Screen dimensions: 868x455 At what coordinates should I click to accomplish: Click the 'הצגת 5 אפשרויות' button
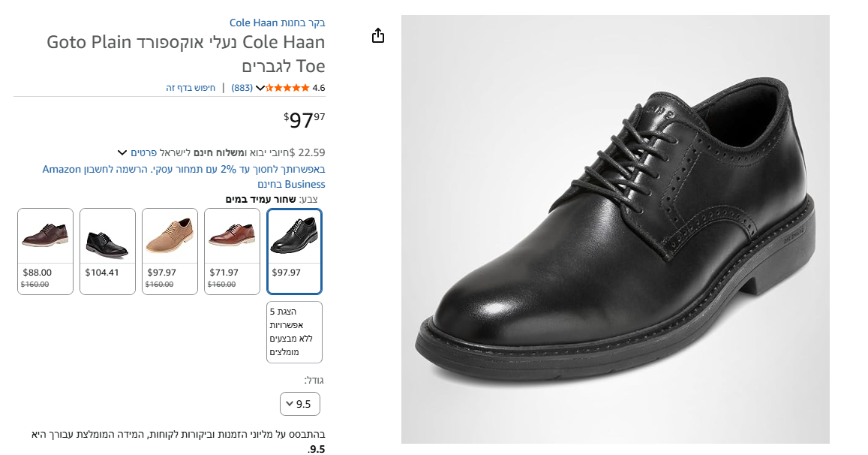tap(294, 332)
